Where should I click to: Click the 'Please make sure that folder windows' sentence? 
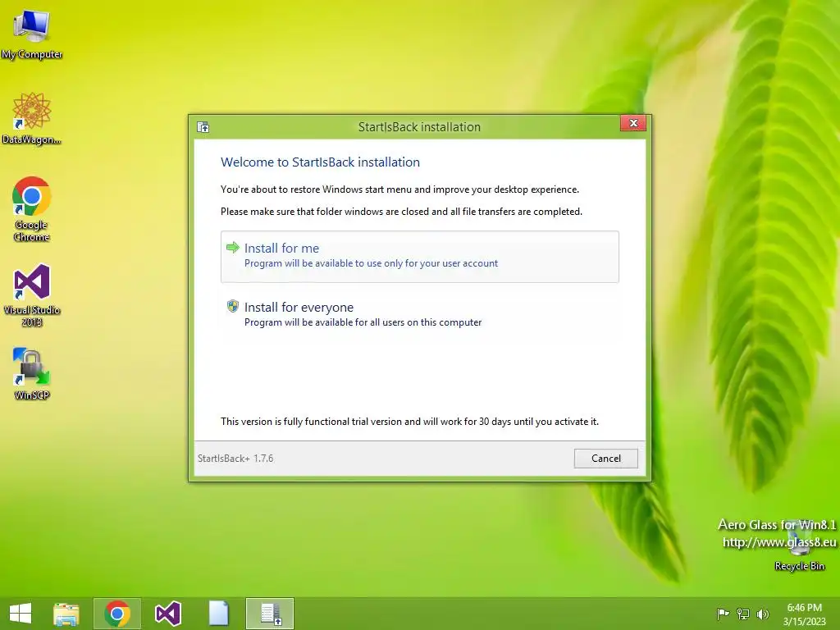pos(401,212)
